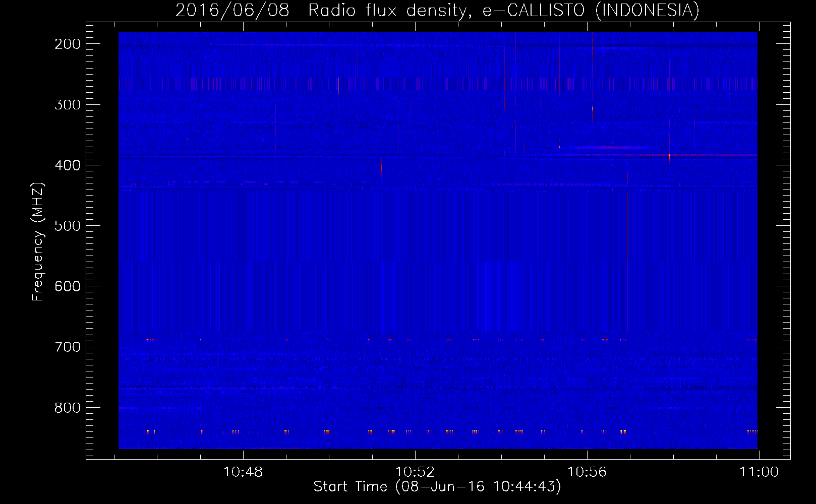The image size is (816, 504).
Task: Click the plot title '2016/06/08 Radio flux density'
Action: point(437,10)
